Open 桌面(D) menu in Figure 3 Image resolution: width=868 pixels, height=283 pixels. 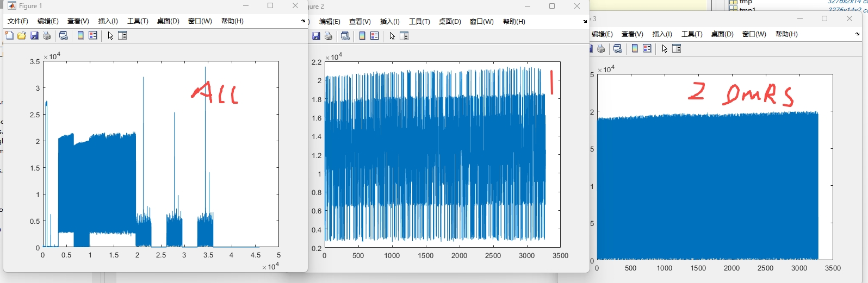click(722, 34)
